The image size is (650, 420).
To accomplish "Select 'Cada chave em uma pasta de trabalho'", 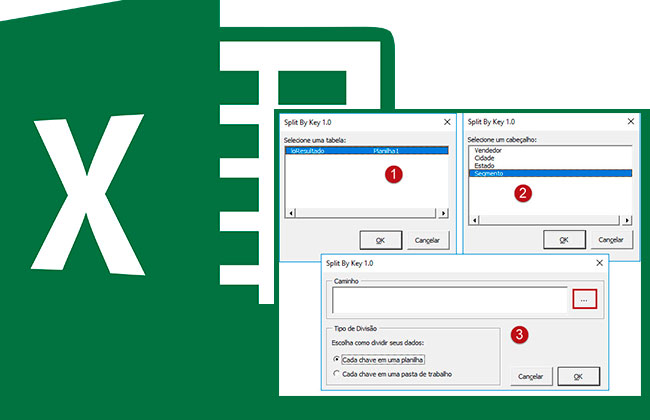I will point(393,374).
